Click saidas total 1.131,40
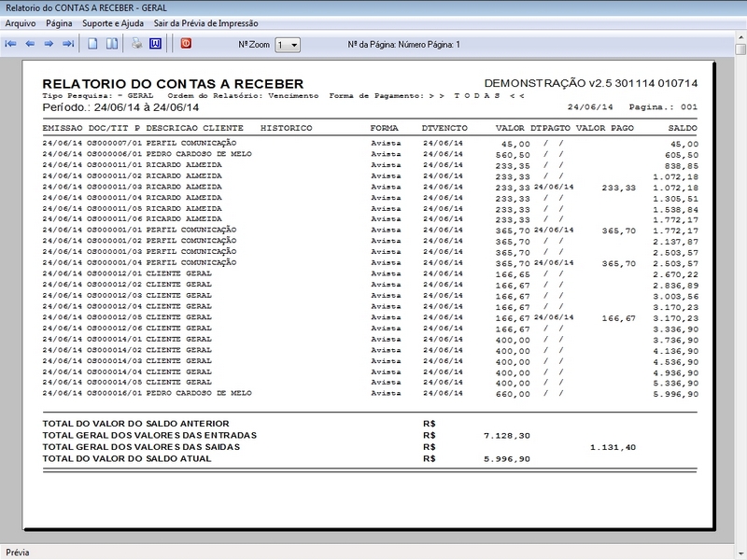This screenshot has height=560, width=747. pos(613,447)
